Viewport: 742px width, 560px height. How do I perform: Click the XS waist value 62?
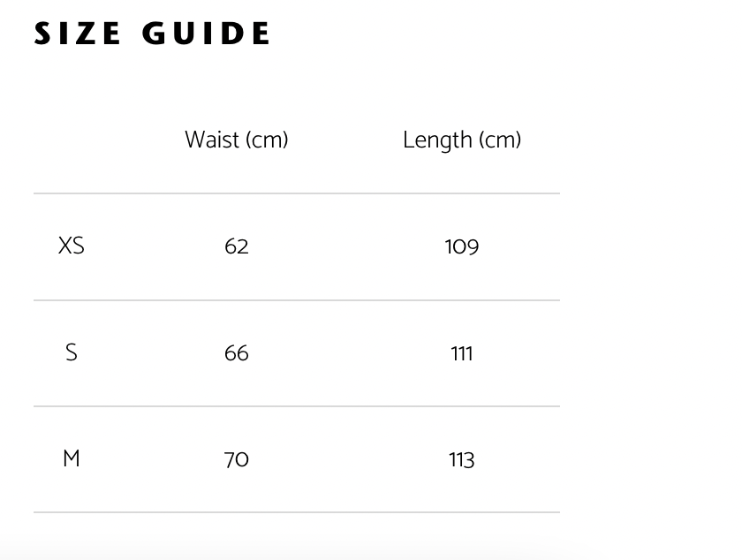point(237,246)
